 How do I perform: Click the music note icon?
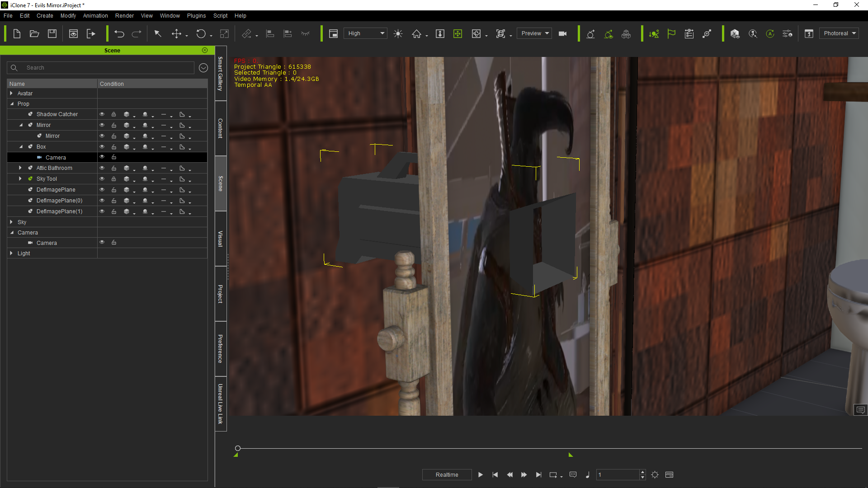tap(587, 474)
